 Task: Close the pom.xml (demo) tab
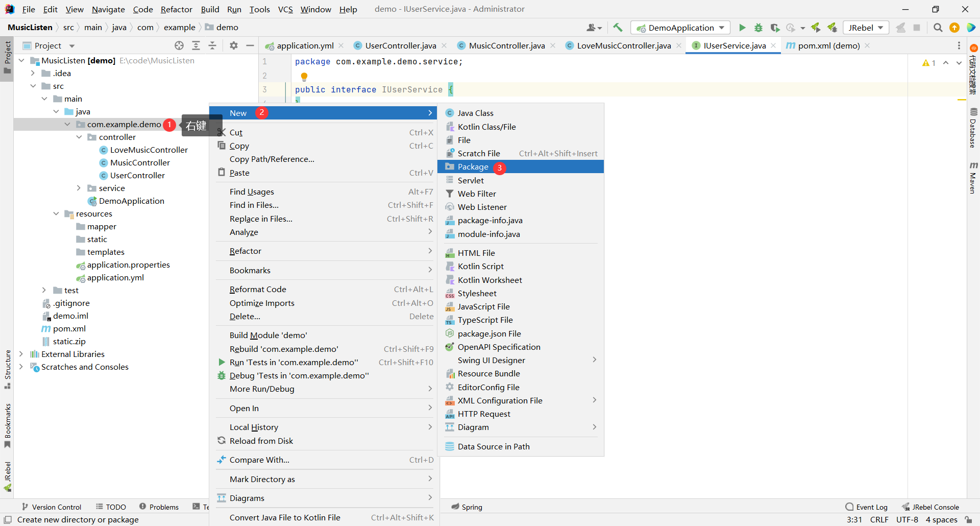pyautogui.click(x=867, y=45)
